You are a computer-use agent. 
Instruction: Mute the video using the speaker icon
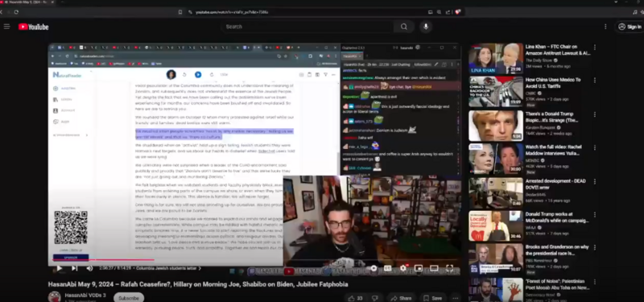[x=89, y=268]
